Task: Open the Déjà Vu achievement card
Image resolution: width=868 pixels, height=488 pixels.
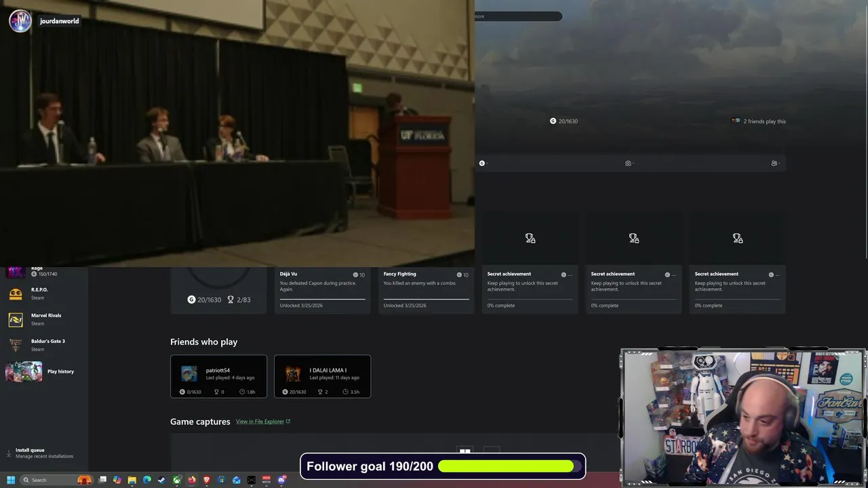Action: click(x=322, y=290)
